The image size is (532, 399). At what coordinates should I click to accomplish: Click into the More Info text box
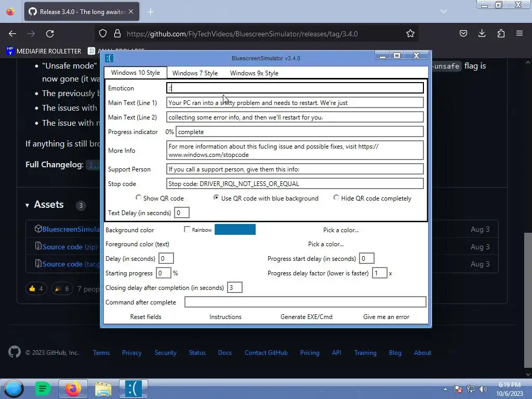[295, 150]
